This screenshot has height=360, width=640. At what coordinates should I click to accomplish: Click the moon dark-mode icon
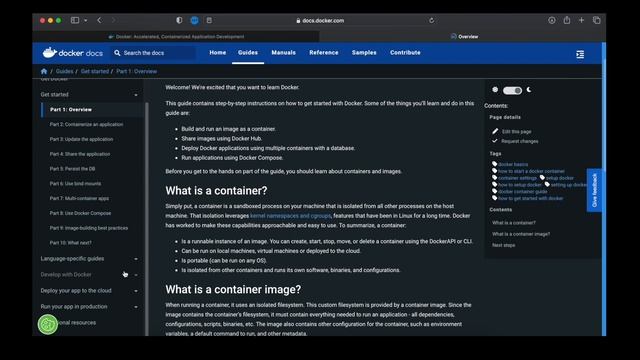coord(529,90)
